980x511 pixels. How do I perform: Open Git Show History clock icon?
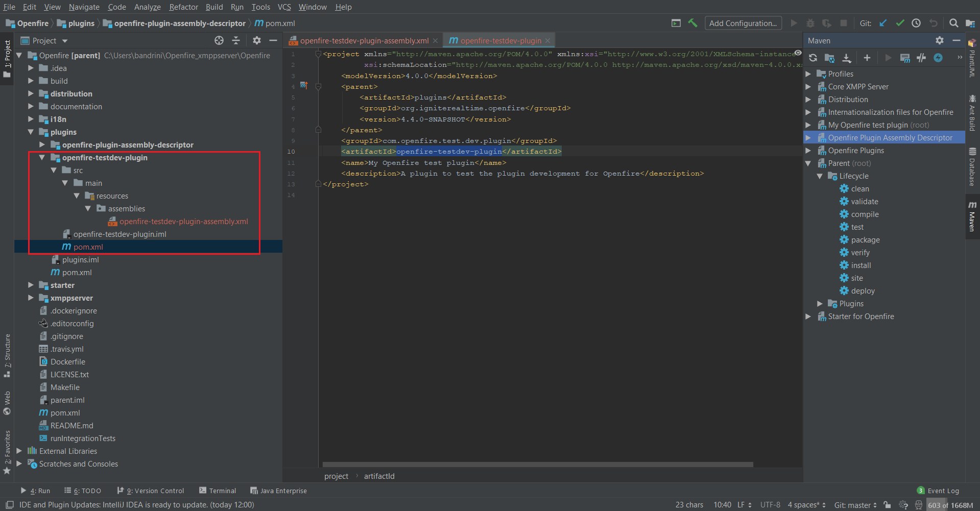tap(916, 23)
